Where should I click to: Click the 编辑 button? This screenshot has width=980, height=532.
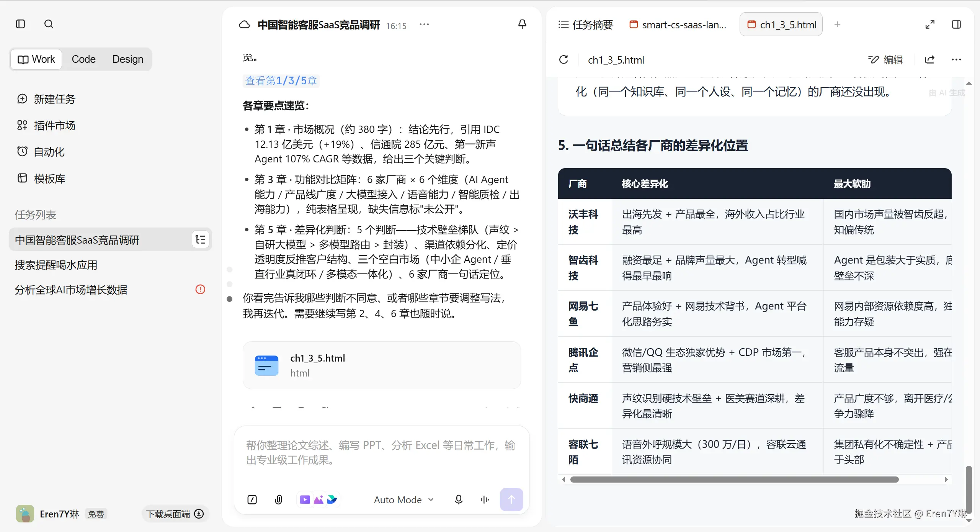point(885,60)
